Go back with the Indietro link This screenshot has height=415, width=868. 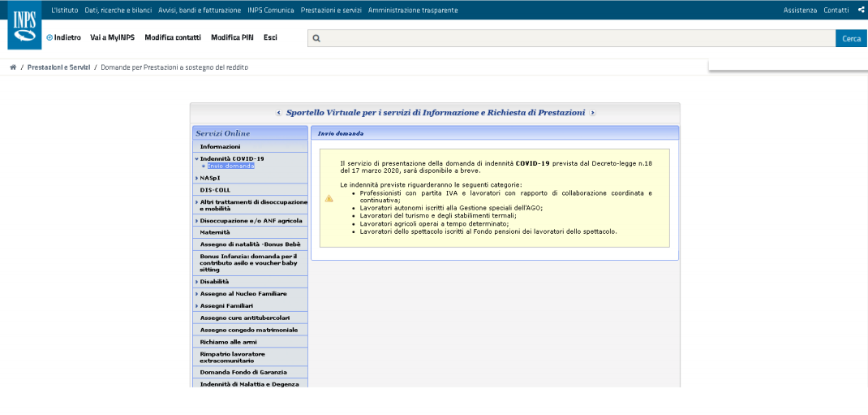click(x=63, y=37)
